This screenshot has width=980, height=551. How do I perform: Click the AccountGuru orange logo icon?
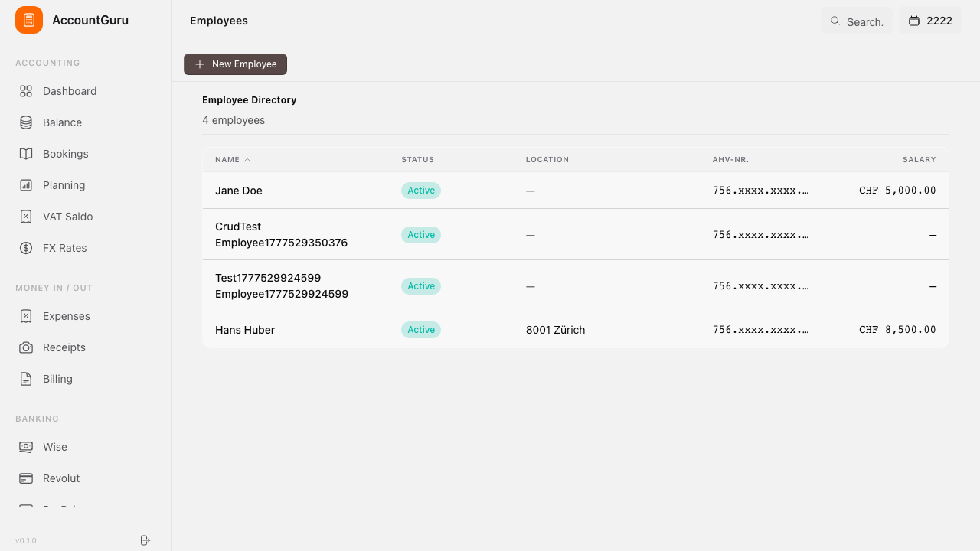tap(29, 20)
